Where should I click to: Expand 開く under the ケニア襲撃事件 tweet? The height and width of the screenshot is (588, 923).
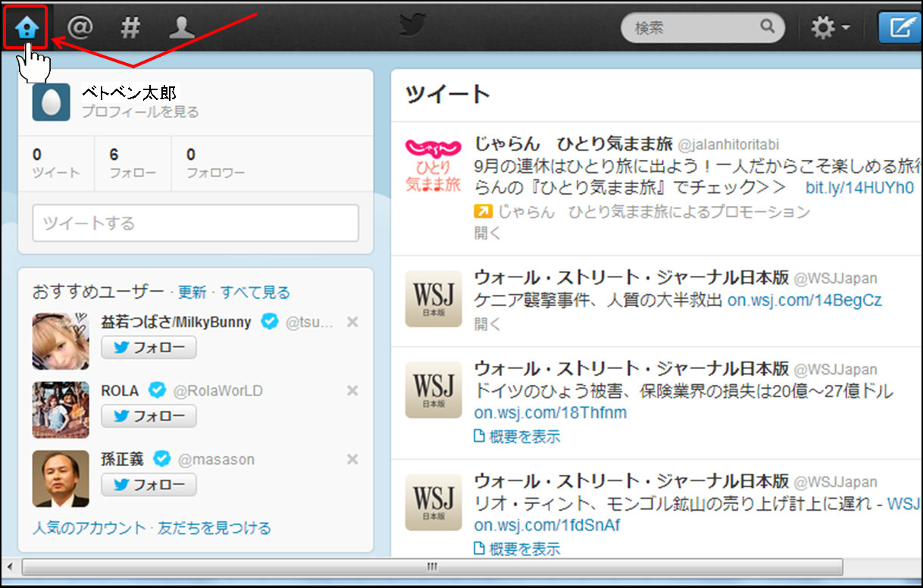point(487,324)
